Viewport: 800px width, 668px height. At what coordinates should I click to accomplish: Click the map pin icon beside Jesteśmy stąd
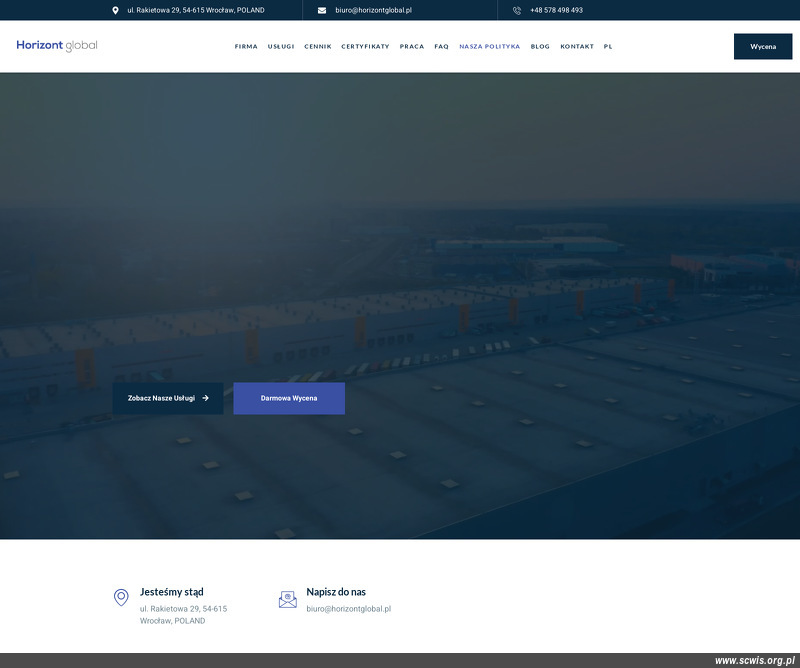121,598
